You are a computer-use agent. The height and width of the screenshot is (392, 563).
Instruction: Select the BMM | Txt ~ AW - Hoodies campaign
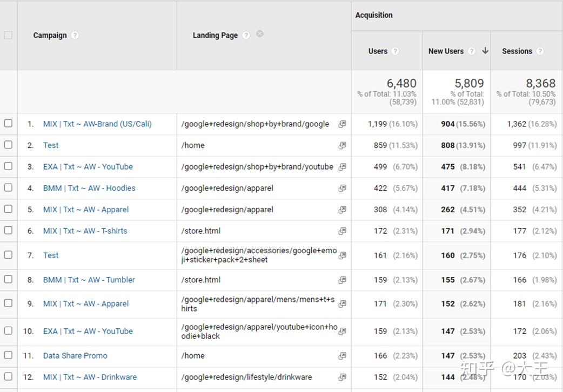89,188
